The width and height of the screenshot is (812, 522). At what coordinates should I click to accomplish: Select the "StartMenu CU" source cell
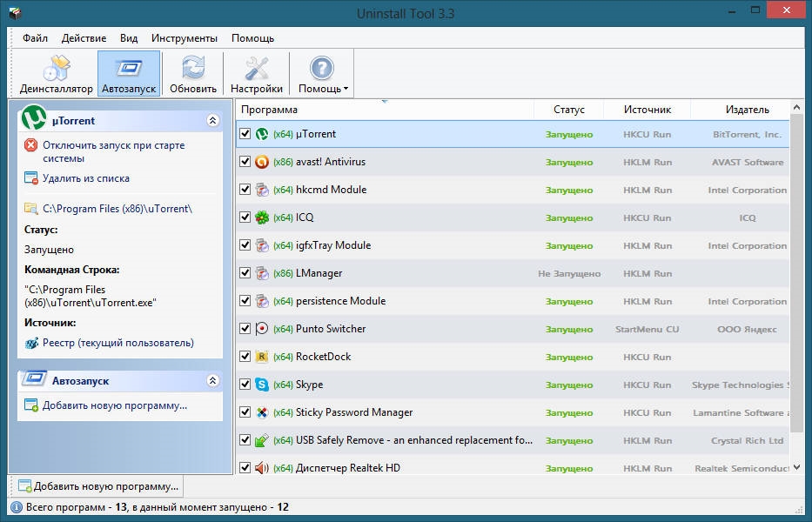click(x=648, y=330)
